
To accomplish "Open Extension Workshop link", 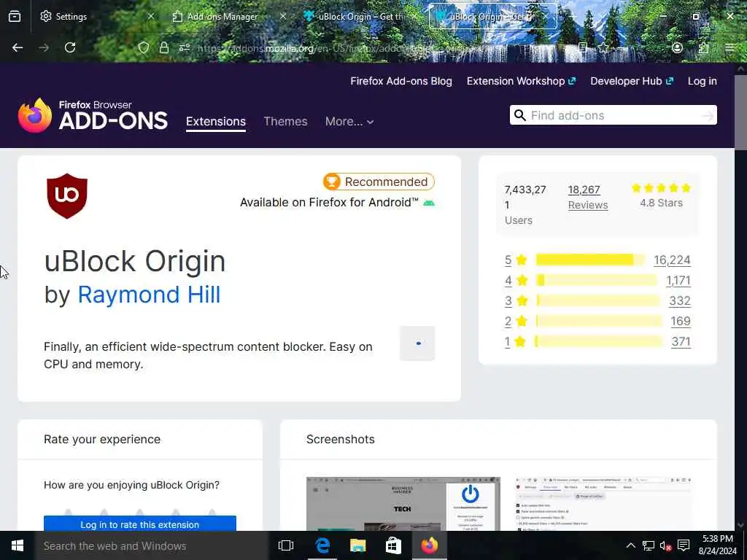I will [521, 81].
